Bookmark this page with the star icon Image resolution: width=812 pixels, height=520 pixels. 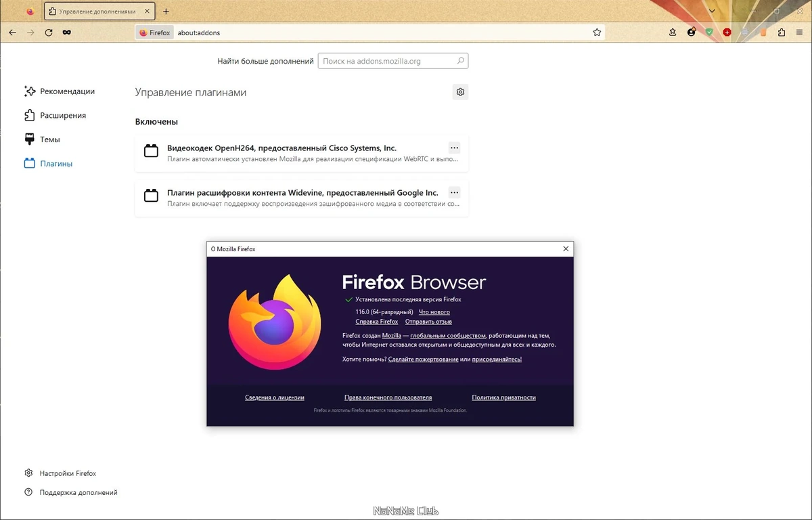597,32
